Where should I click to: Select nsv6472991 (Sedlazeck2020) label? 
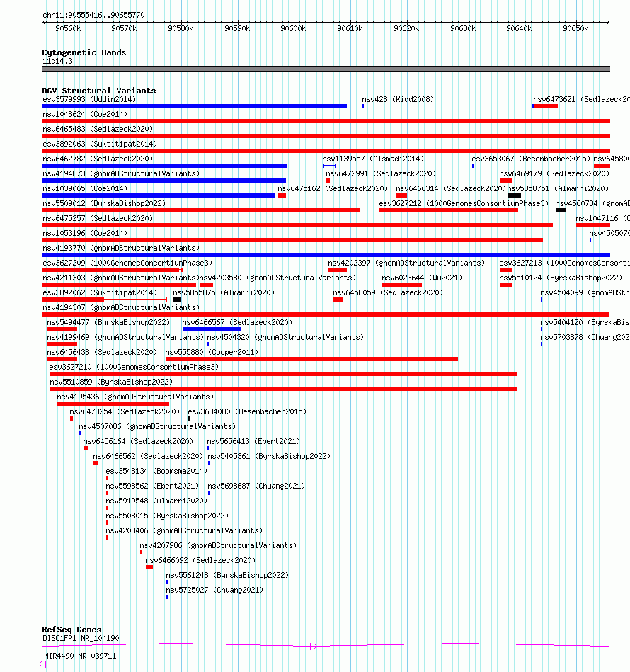coord(381,173)
